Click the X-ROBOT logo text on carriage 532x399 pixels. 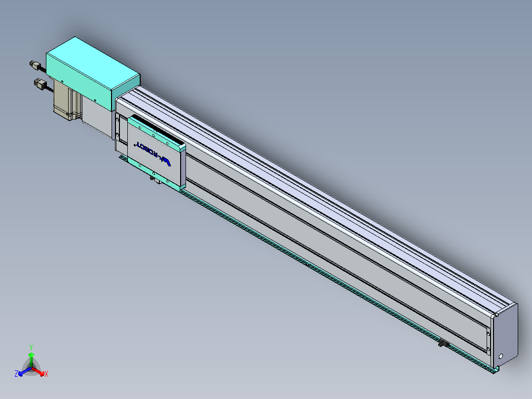click(x=153, y=154)
